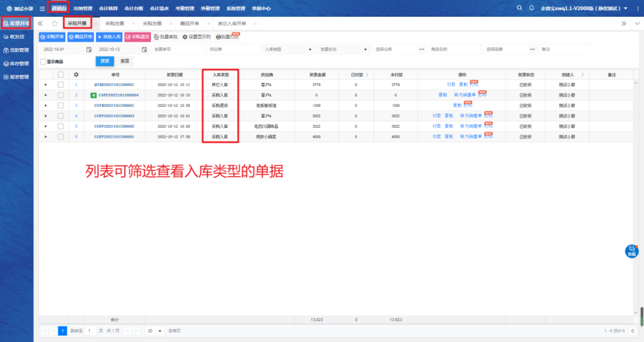Open the 会计核算 top menu
This screenshot has height=342, width=644.
click(108, 8)
